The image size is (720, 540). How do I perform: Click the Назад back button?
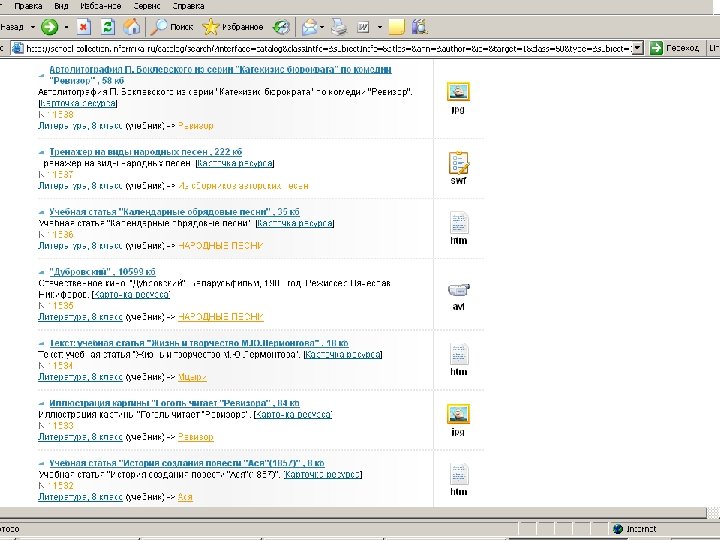point(14,27)
